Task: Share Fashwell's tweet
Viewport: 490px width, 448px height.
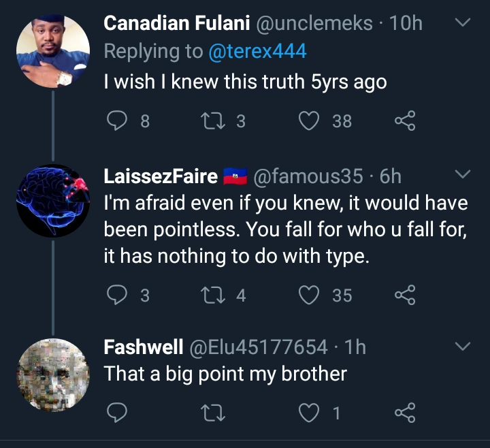Action: (x=404, y=412)
